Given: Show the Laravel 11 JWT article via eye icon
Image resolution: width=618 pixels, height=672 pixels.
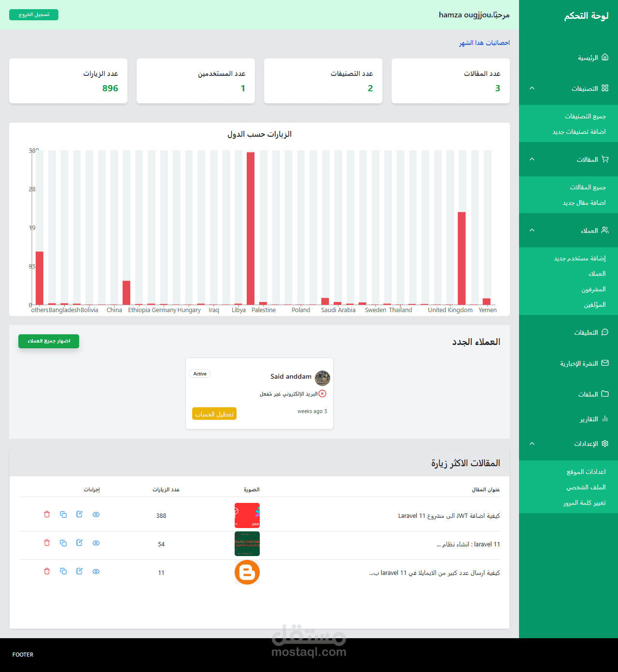Looking at the screenshot, I should tap(96, 515).
